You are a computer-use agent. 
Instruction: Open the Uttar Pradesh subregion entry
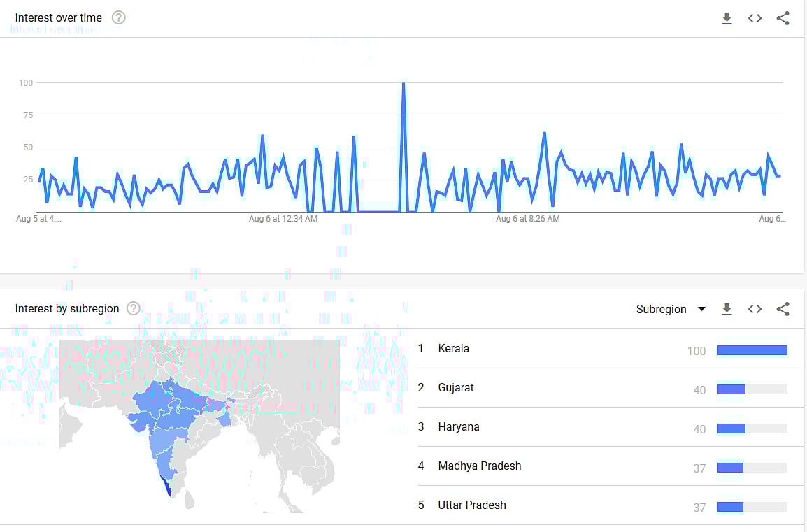coord(471,505)
